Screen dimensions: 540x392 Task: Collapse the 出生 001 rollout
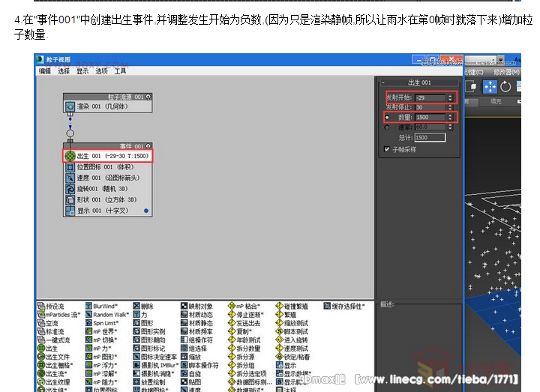click(383, 82)
